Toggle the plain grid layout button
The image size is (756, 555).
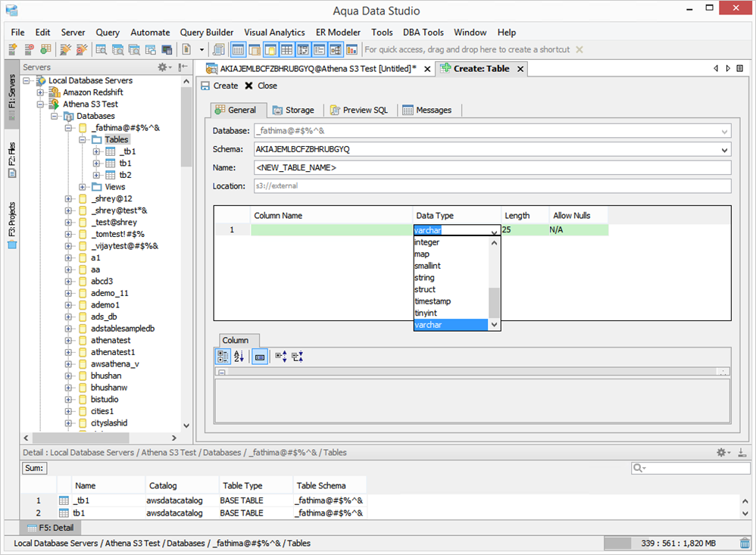pyautogui.click(x=287, y=49)
